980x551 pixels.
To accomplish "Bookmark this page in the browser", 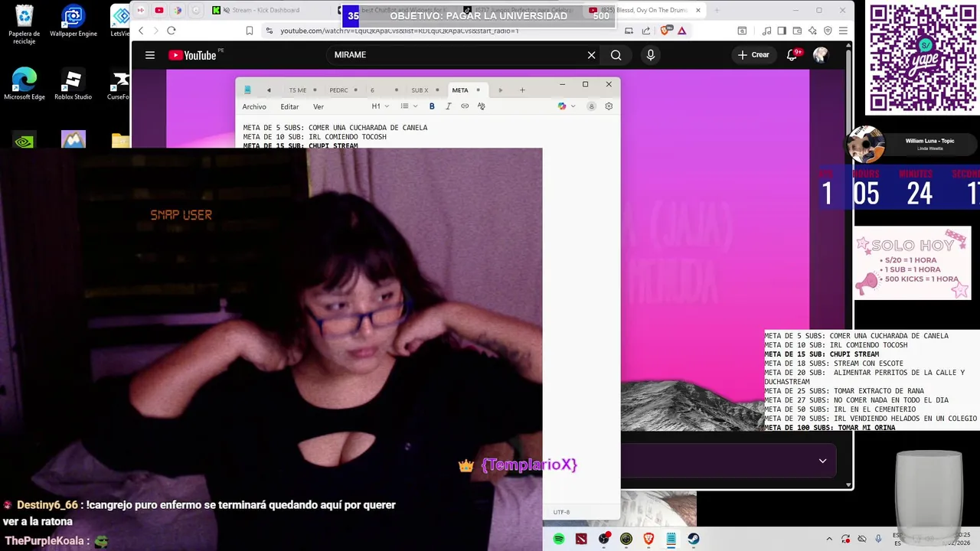I will point(250,31).
